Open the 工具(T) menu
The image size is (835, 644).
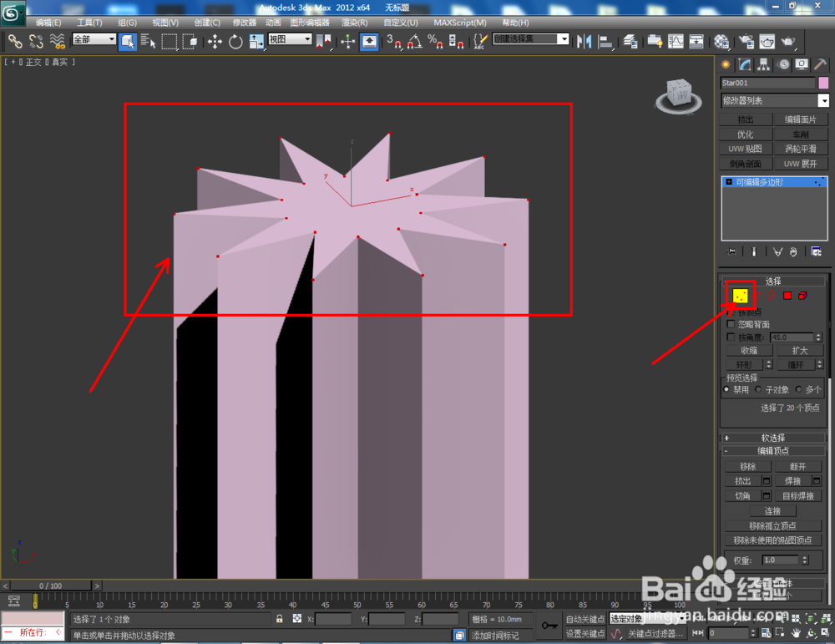pyautogui.click(x=89, y=23)
